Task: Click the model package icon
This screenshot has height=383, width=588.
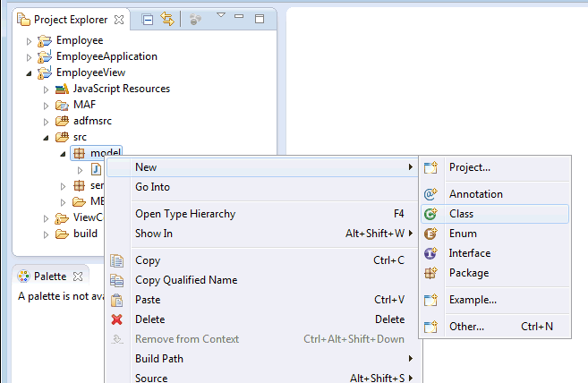Action: tap(79, 153)
